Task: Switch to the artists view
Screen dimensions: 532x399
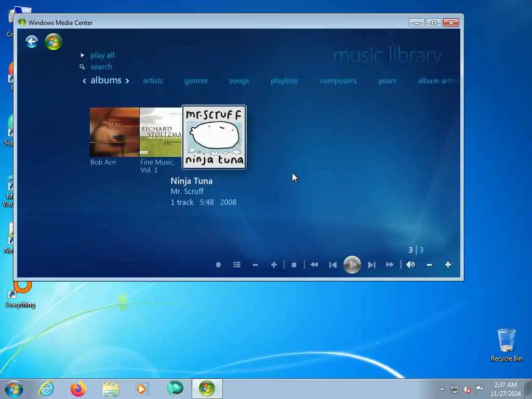Action: (153, 81)
